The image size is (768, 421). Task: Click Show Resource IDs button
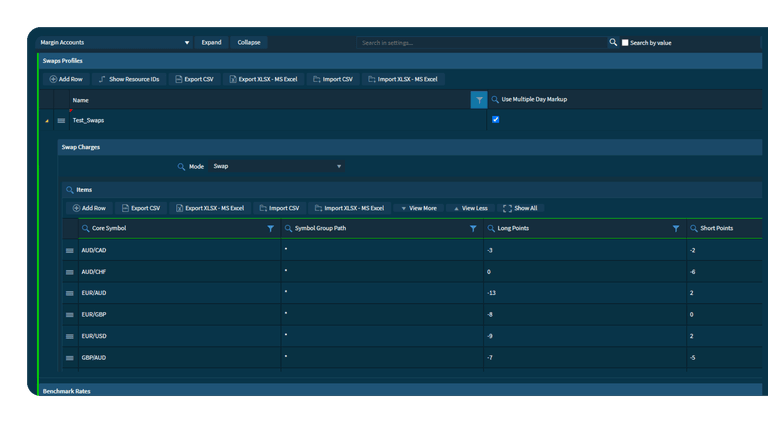[x=129, y=79]
